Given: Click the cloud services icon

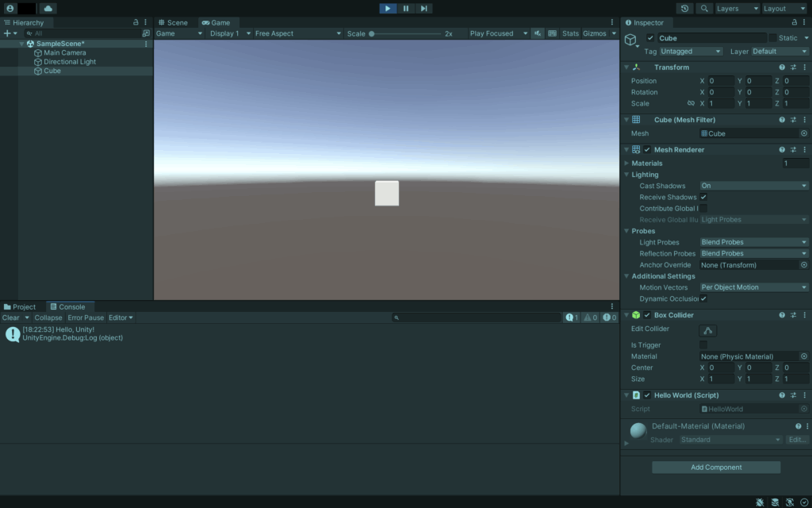Looking at the screenshot, I should [x=48, y=8].
